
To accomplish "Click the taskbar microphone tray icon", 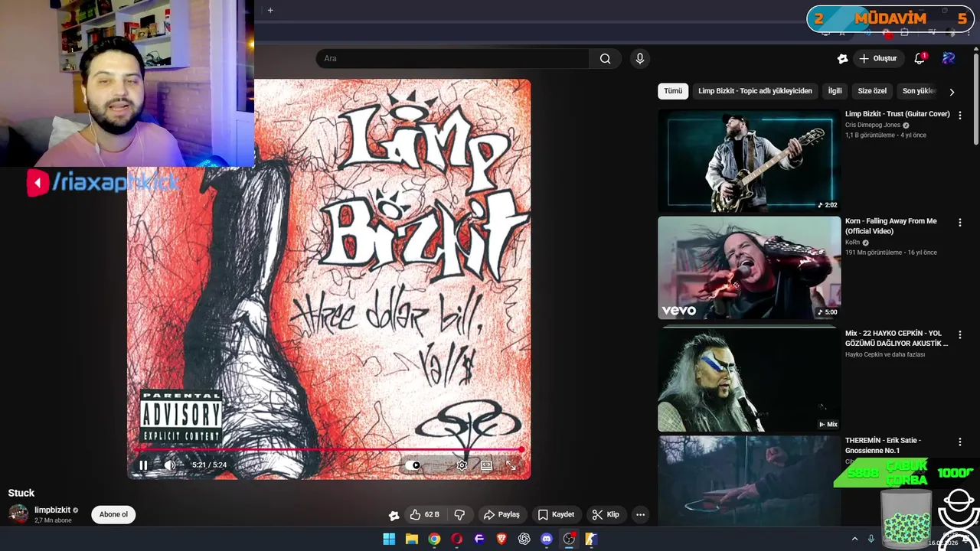I will click(x=871, y=539).
